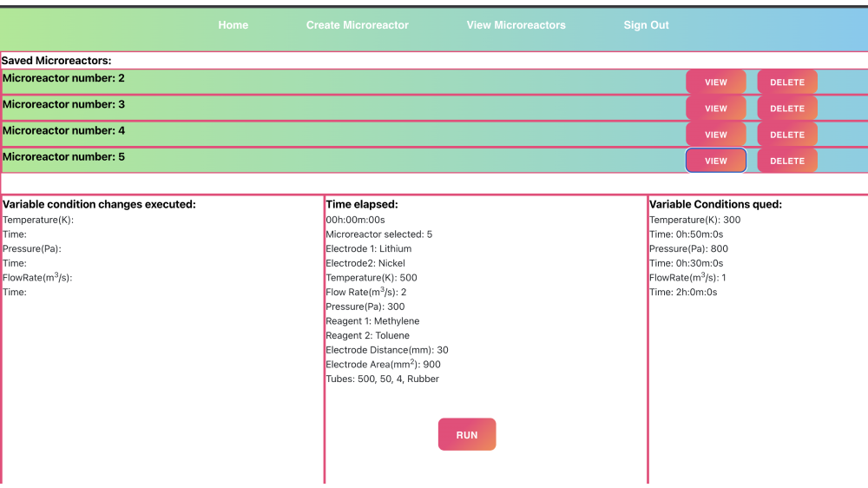The width and height of the screenshot is (868, 488).
Task: Delete Microreactor number 2
Action: (x=786, y=82)
